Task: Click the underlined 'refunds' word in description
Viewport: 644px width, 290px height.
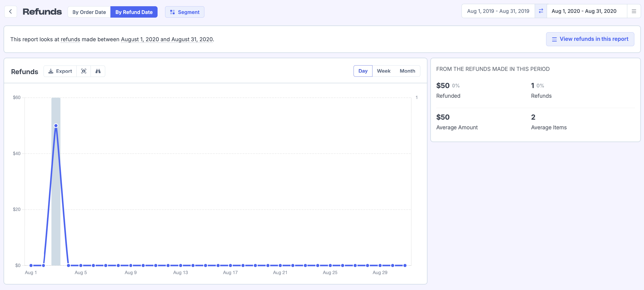Action: [x=70, y=39]
